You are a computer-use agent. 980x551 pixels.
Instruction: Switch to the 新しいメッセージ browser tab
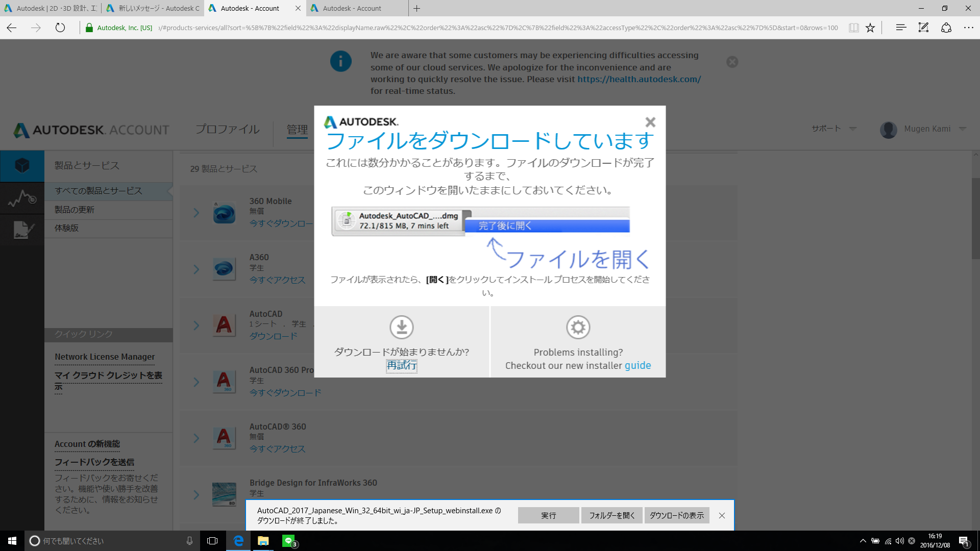[x=153, y=8]
